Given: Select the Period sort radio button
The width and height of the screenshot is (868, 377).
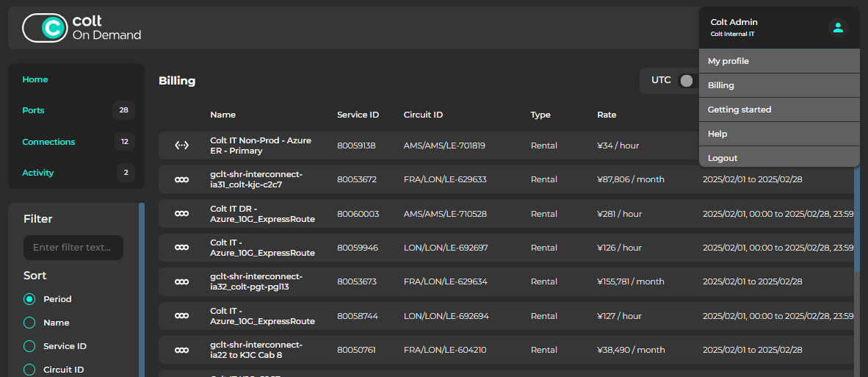Looking at the screenshot, I should coord(29,299).
